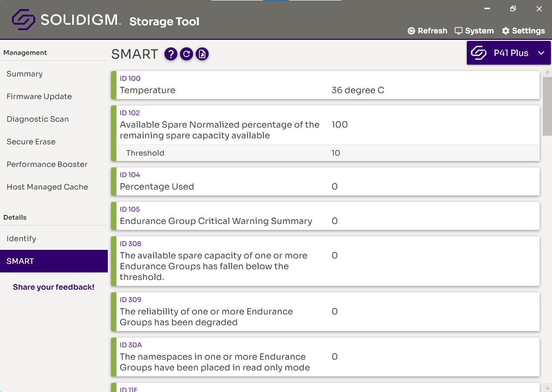Click the Storage Tool title text
Viewport: 552px width, 392px height.
(x=164, y=22)
